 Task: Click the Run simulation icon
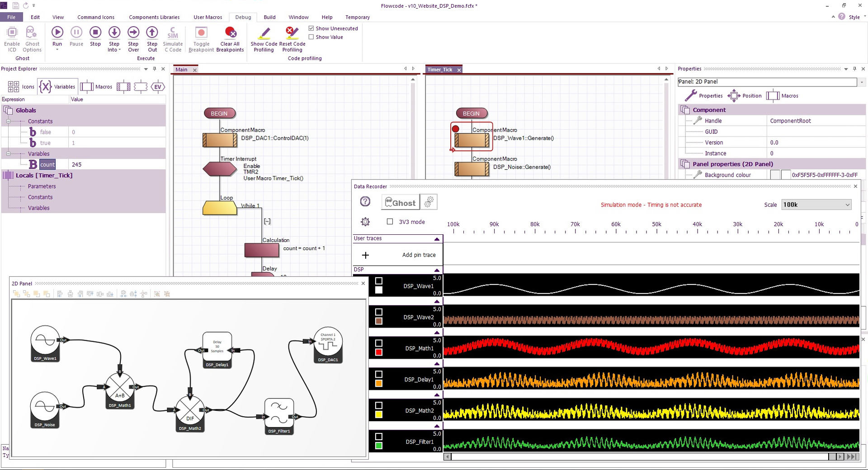pyautogui.click(x=57, y=33)
